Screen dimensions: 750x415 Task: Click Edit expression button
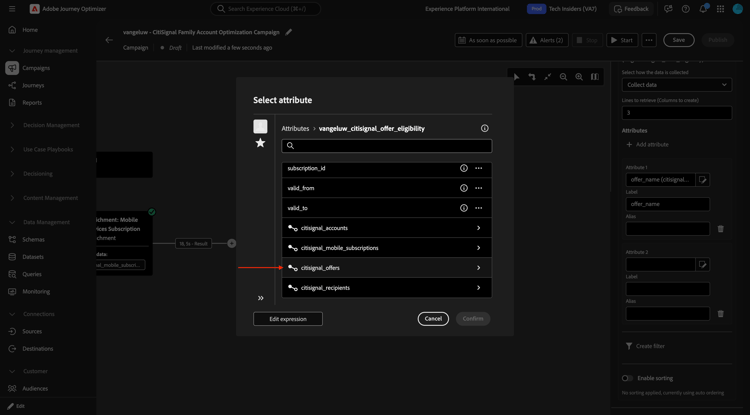[x=288, y=319]
